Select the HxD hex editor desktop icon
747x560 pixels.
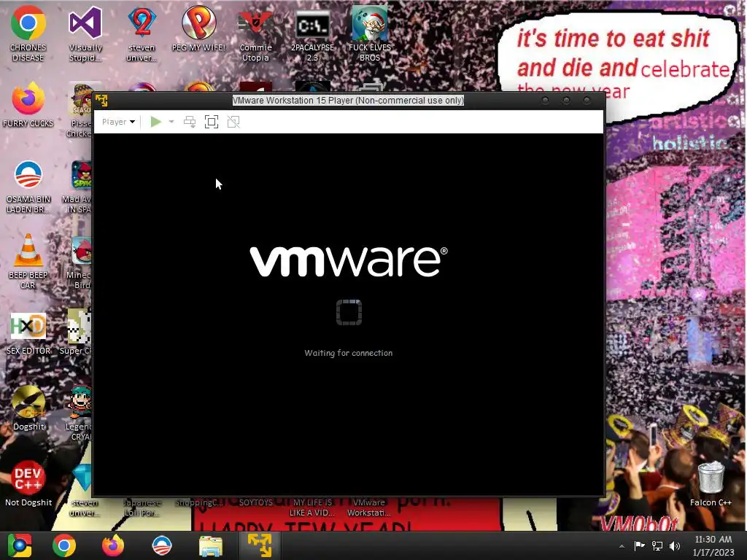coord(28,333)
